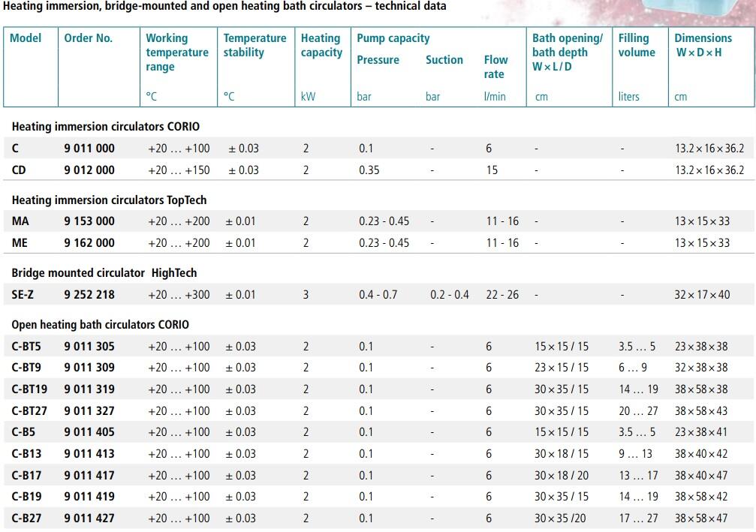The height and width of the screenshot is (532, 756).
Task: Click order number 9 011 000
Action: point(89,149)
